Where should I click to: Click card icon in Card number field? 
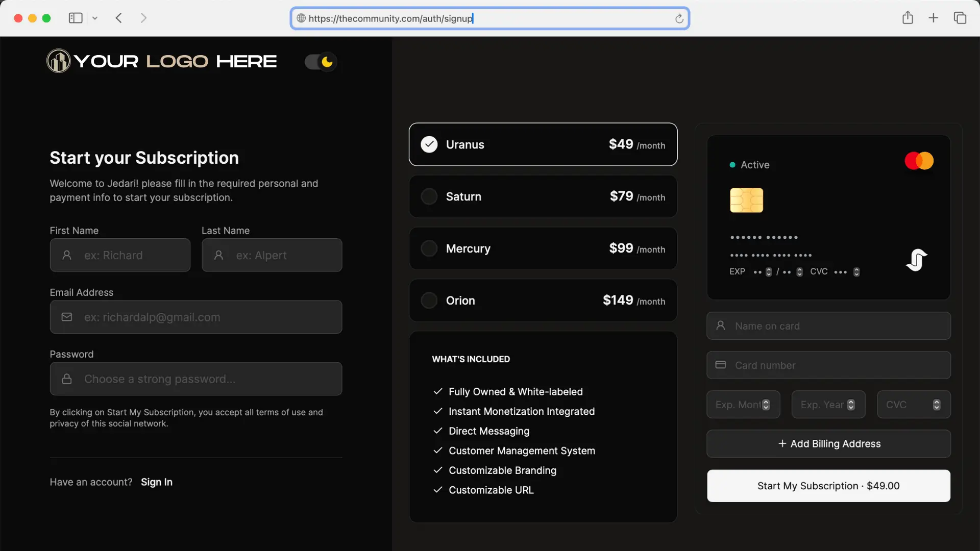[x=721, y=365]
